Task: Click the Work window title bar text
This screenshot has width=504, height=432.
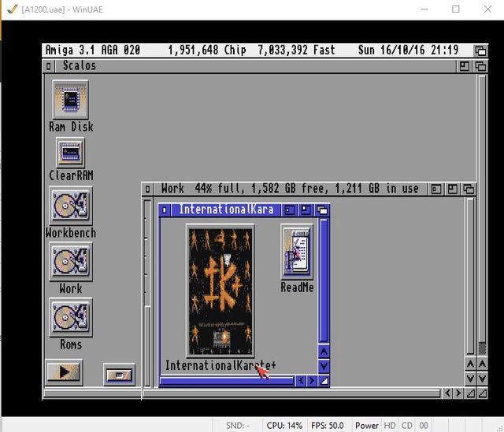Action: coord(290,189)
